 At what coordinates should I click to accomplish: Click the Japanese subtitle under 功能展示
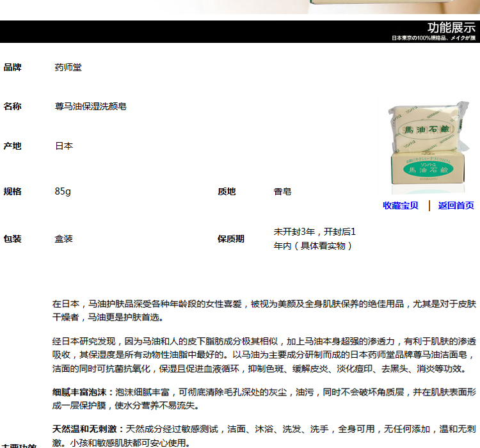click(x=433, y=38)
